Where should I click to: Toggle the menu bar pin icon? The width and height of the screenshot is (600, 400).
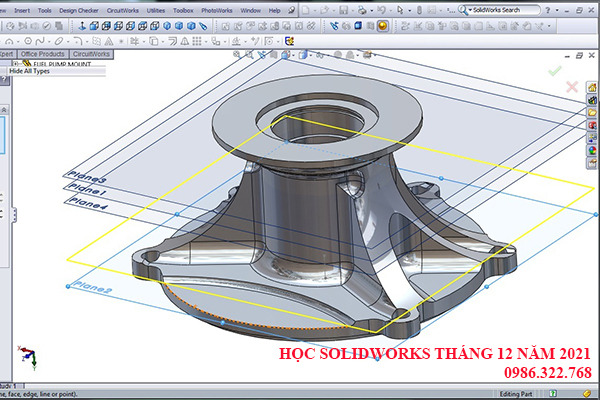292,10
